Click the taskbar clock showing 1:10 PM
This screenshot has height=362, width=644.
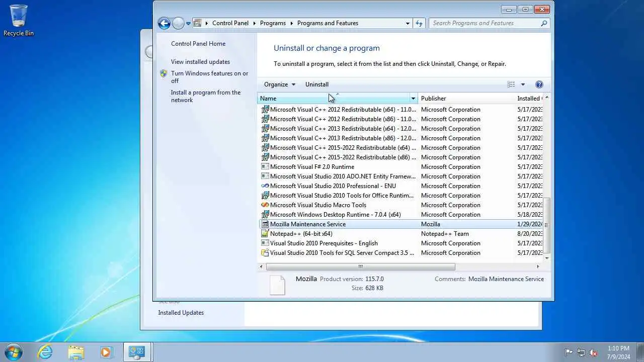click(618, 352)
